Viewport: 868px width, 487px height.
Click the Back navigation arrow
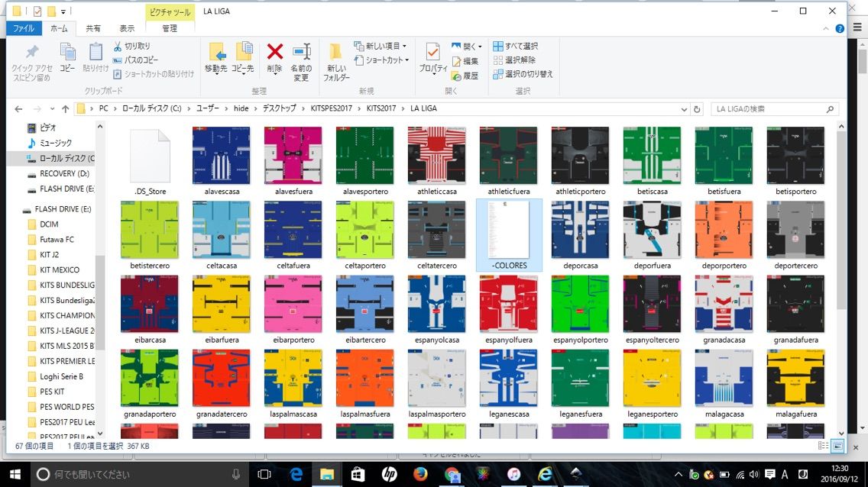[18, 109]
